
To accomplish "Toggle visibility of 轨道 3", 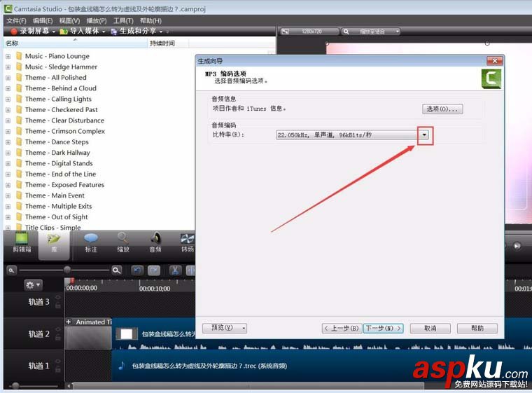I will click(x=58, y=298).
